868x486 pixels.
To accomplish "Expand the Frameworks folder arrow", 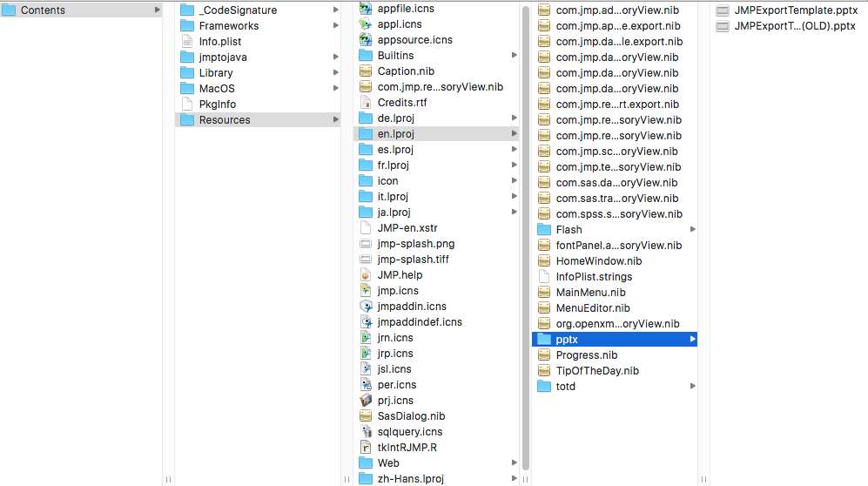I will click(x=335, y=25).
